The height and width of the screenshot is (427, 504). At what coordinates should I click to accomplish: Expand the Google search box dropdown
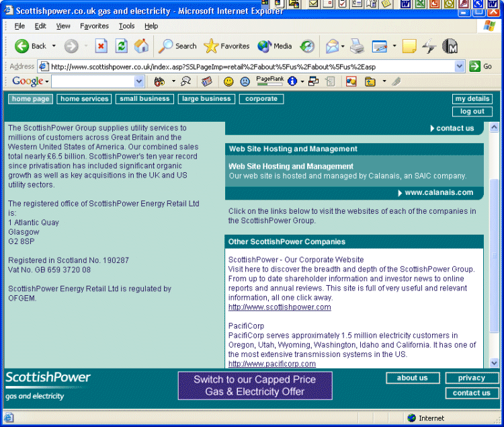139,81
